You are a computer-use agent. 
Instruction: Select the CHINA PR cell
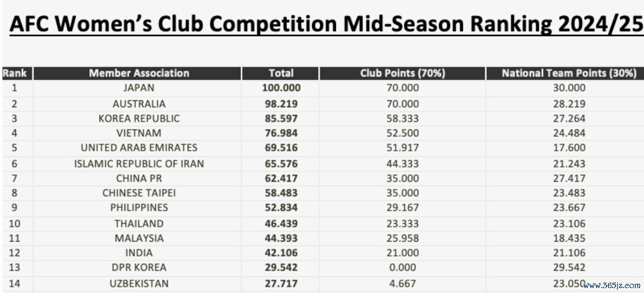pyautogui.click(x=139, y=178)
